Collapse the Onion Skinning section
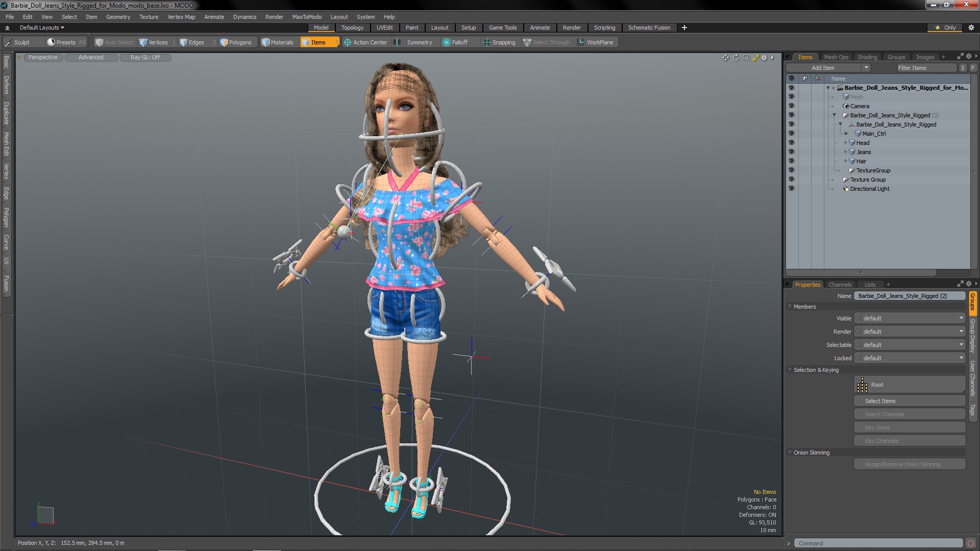Image resolution: width=980 pixels, height=551 pixels. (790, 453)
